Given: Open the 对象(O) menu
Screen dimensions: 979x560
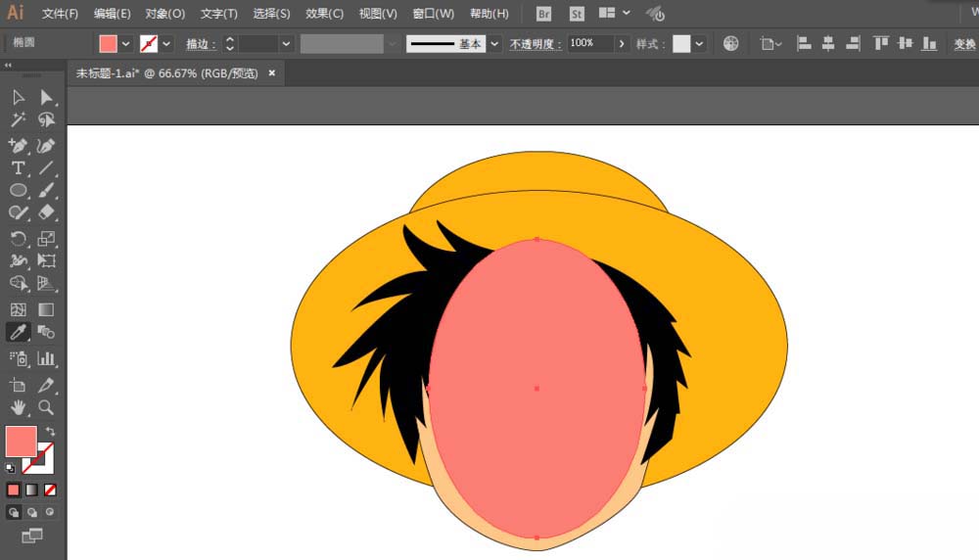Looking at the screenshot, I should pos(164,13).
